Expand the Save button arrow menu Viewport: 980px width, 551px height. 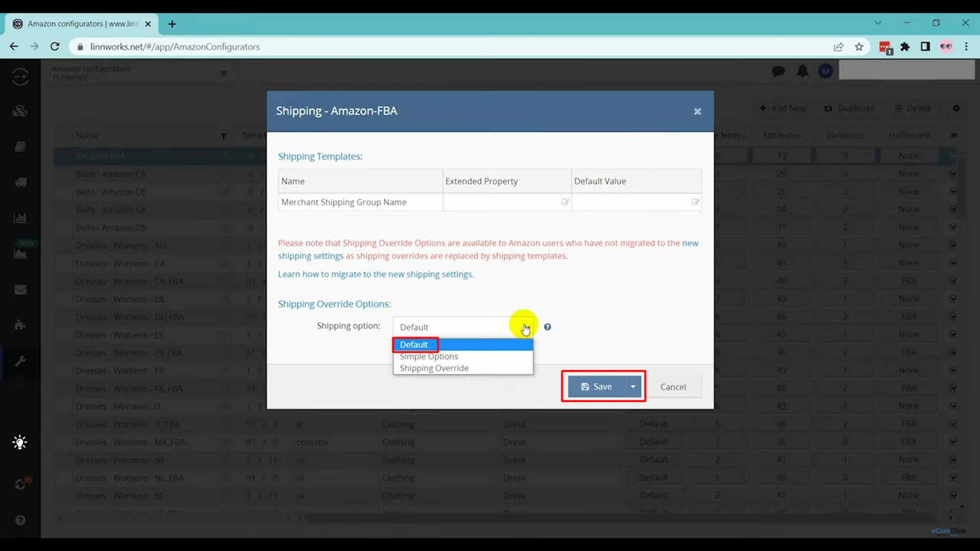(x=633, y=387)
